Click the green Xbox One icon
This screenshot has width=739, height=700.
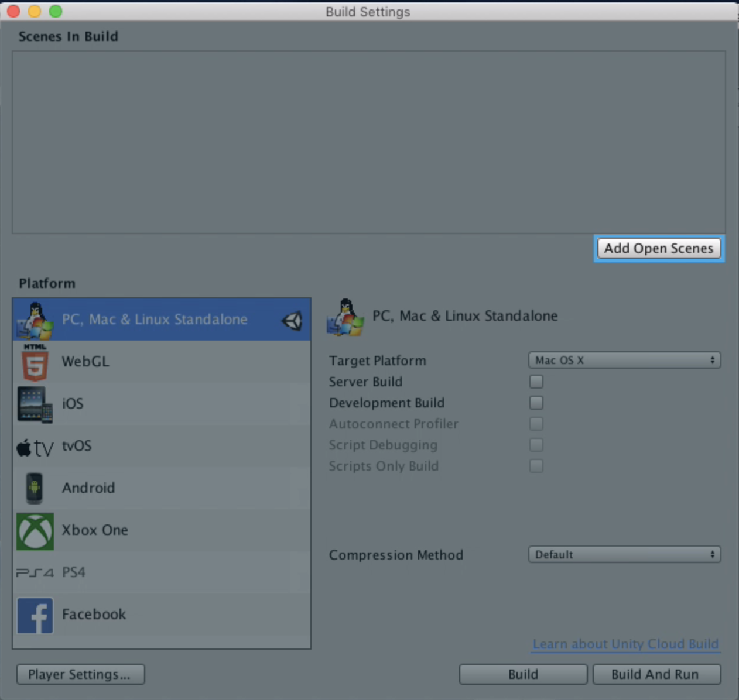[35, 531]
